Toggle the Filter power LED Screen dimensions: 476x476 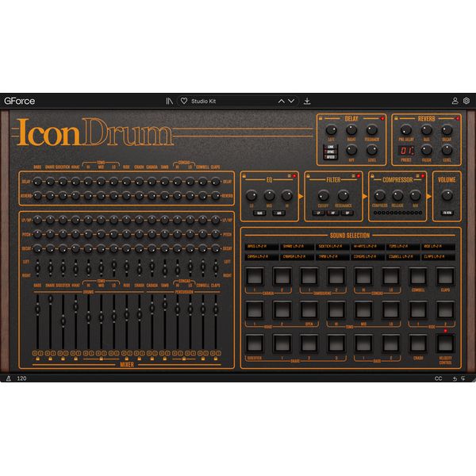pyautogui.click(x=359, y=176)
